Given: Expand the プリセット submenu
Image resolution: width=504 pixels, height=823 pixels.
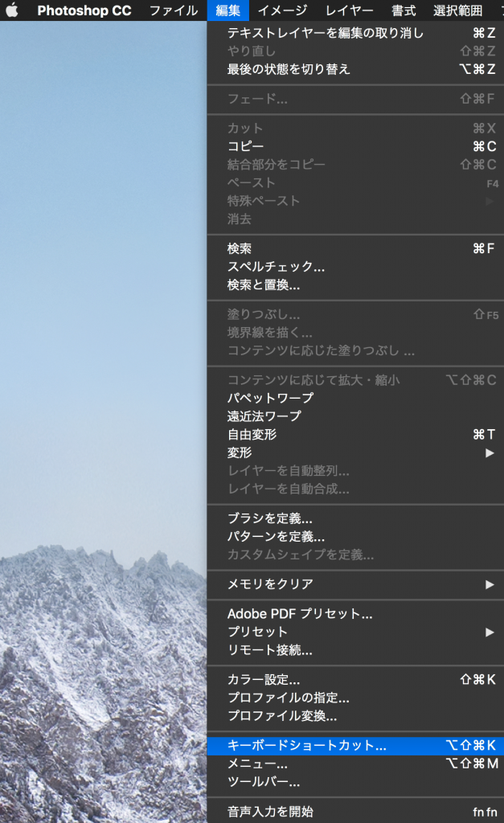Looking at the screenshot, I should (x=257, y=632).
